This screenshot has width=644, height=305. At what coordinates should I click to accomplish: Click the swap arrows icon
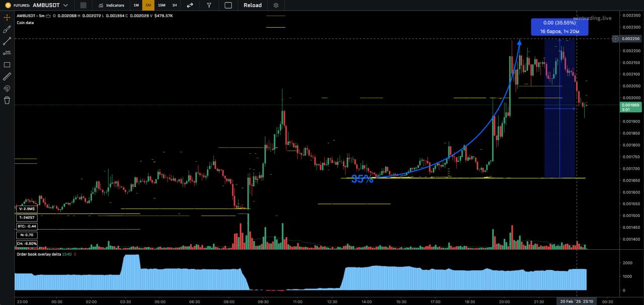click(x=190, y=5)
